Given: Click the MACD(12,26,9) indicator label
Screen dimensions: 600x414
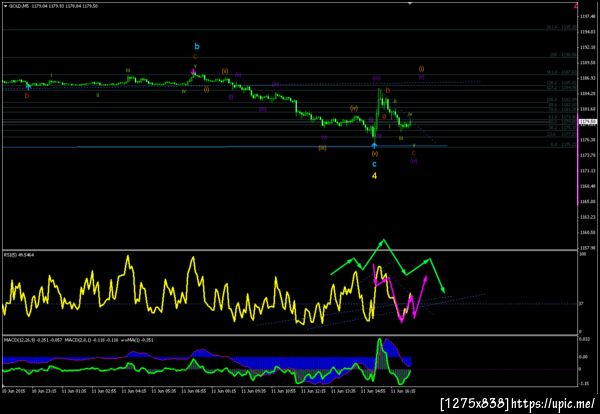Looking at the screenshot, I should pyautogui.click(x=33, y=340).
